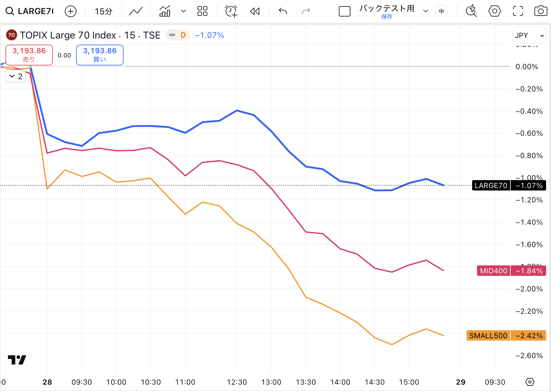Open the line chart style menu

pyautogui.click(x=136, y=12)
